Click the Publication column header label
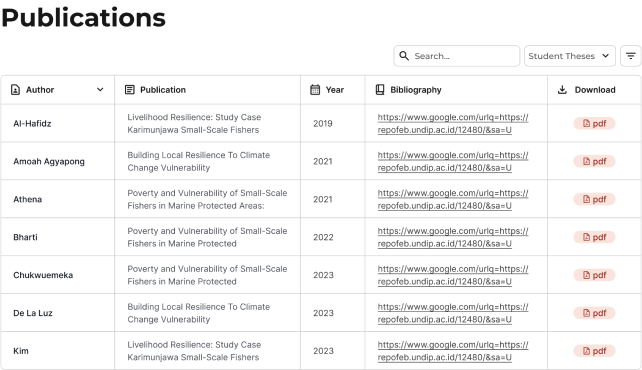Screen dimensions: 642x370 click(163, 90)
